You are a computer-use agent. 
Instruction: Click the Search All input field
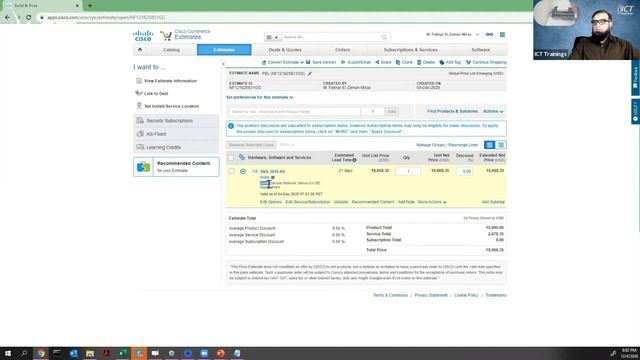331,37
